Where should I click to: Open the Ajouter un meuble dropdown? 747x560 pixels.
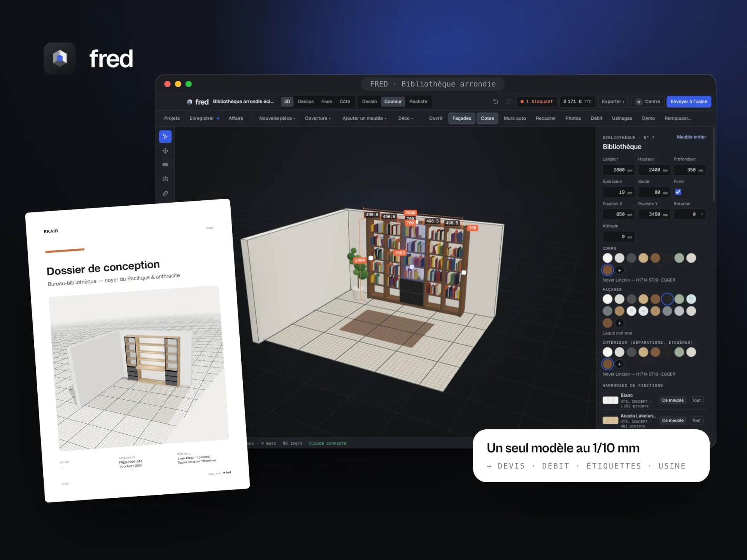[x=364, y=118]
